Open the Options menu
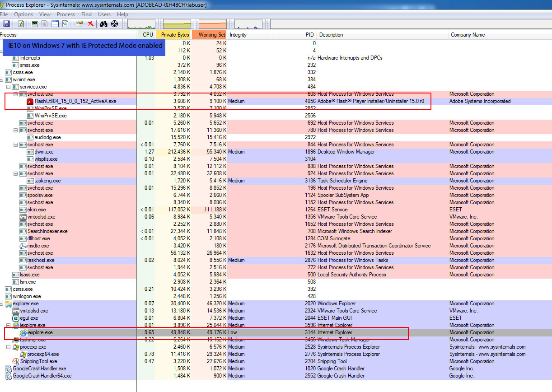 coord(23,14)
